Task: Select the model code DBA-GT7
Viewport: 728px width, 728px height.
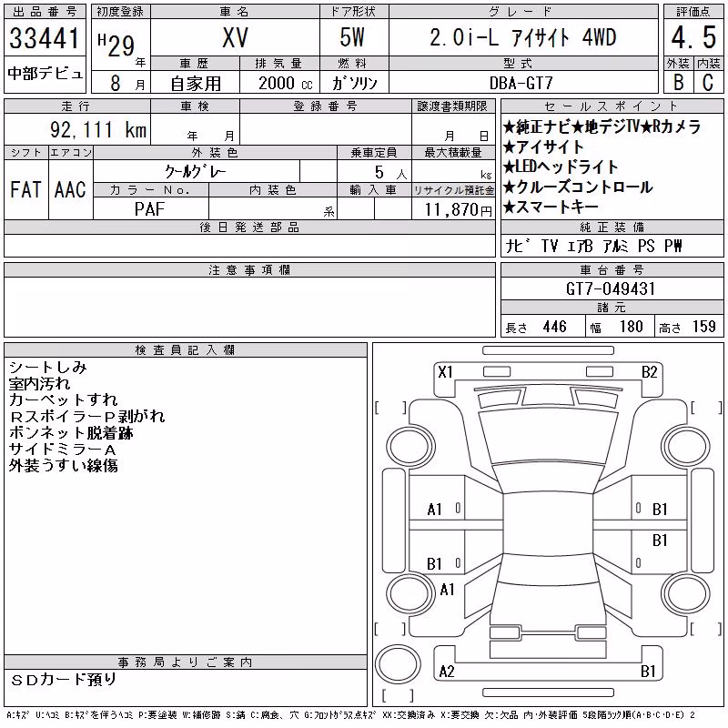Action: coord(521,83)
